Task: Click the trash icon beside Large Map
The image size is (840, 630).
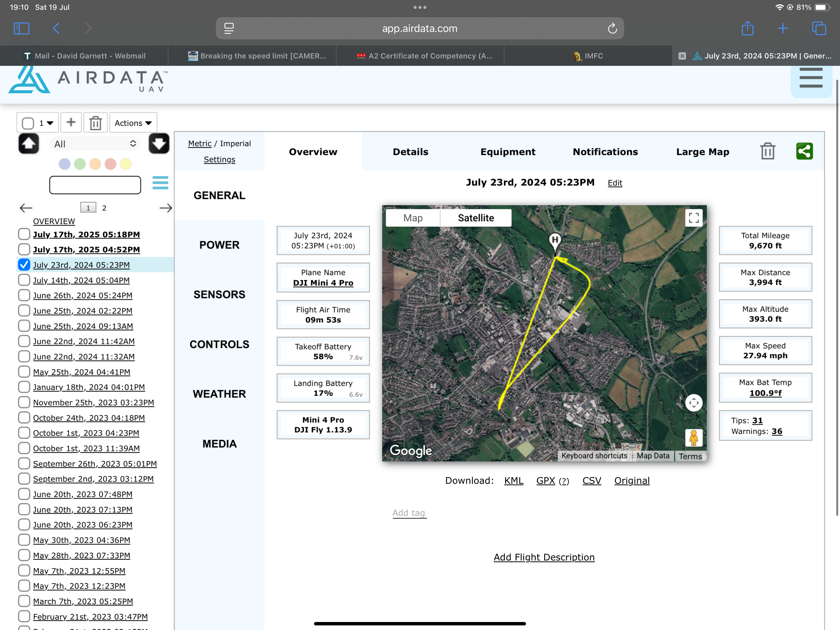Action: 767,151
